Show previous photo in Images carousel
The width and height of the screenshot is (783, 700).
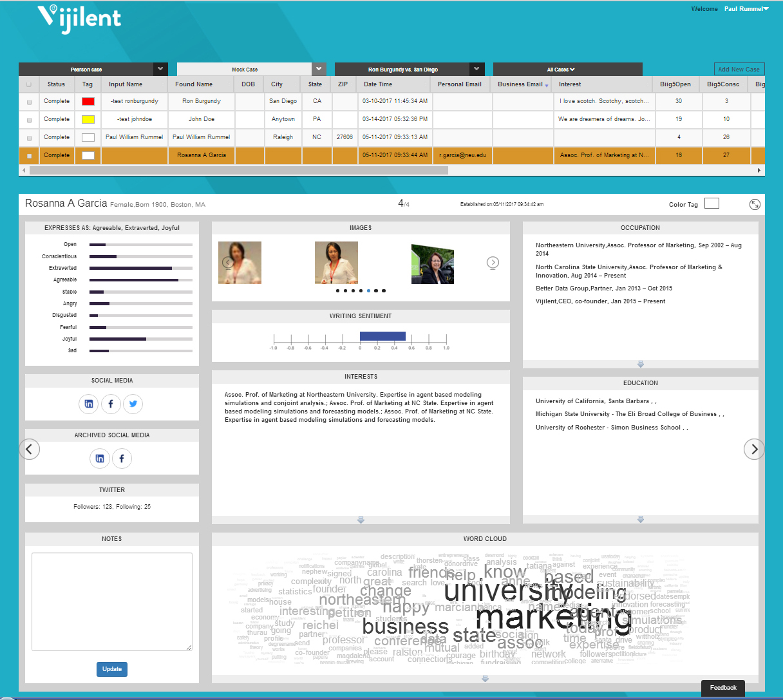[227, 262]
